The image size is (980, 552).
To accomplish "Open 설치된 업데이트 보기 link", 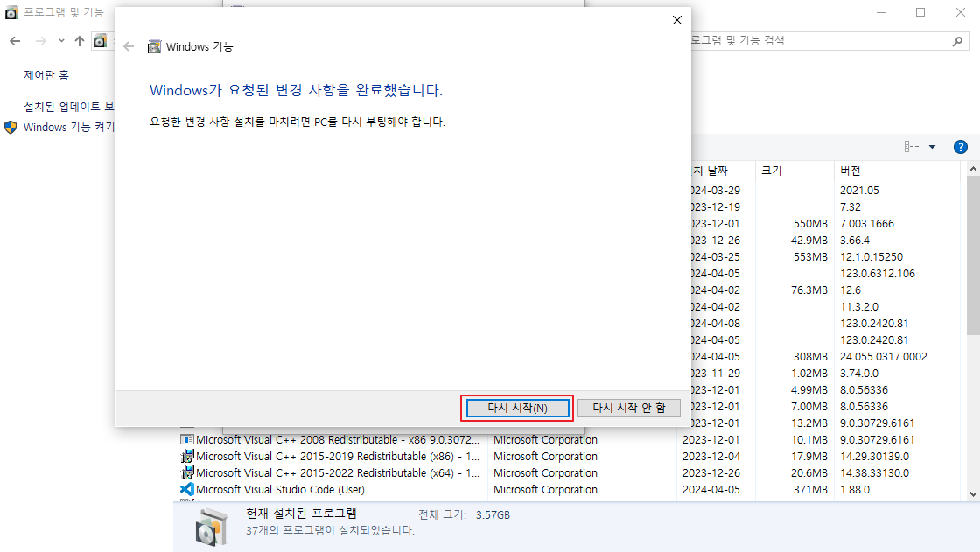I will (69, 107).
